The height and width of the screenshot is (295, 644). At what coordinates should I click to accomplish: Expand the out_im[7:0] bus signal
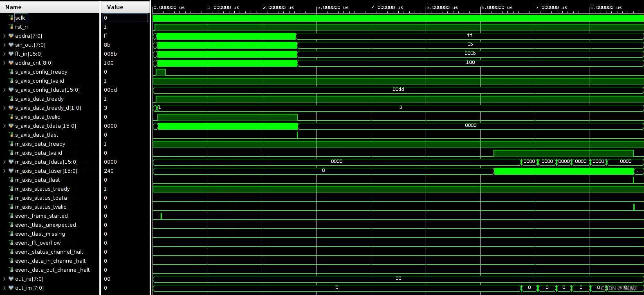coord(4,288)
